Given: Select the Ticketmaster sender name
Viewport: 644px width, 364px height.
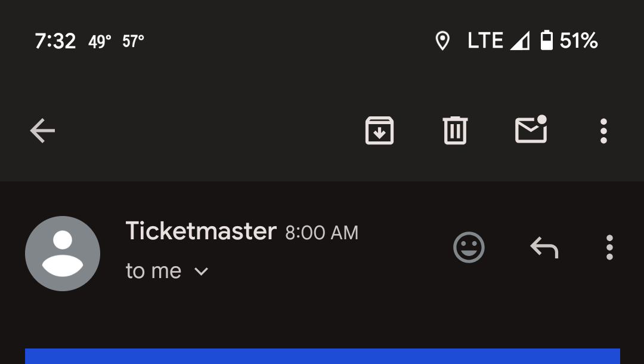Looking at the screenshot, I should [x=201, y=231].
